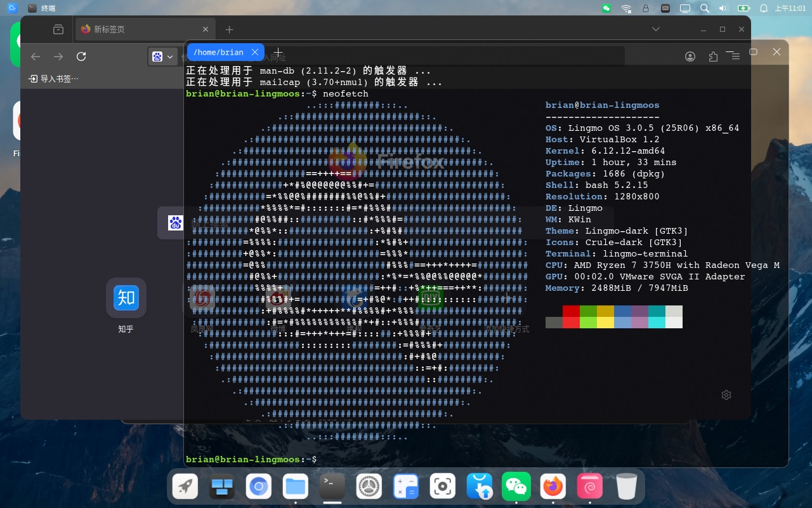The image size is (812, 508).
Task: Click the Wi-Fi network status icon
Action: (x=626, y=8)
